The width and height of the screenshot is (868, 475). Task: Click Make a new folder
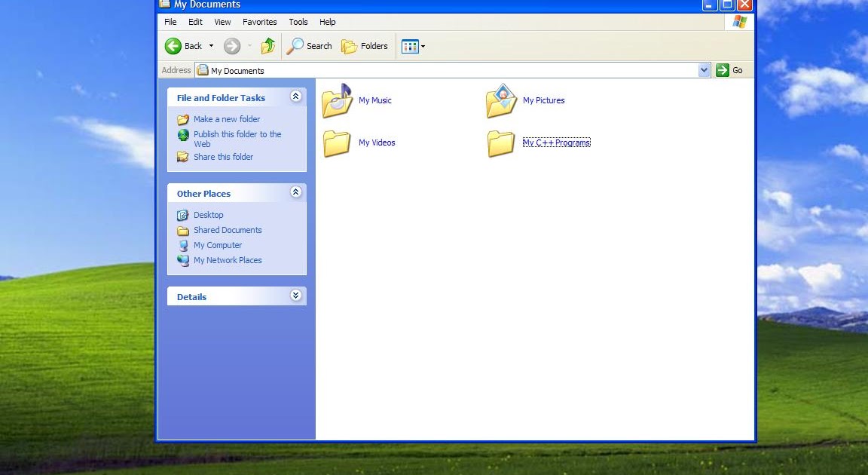pos(226,119)
